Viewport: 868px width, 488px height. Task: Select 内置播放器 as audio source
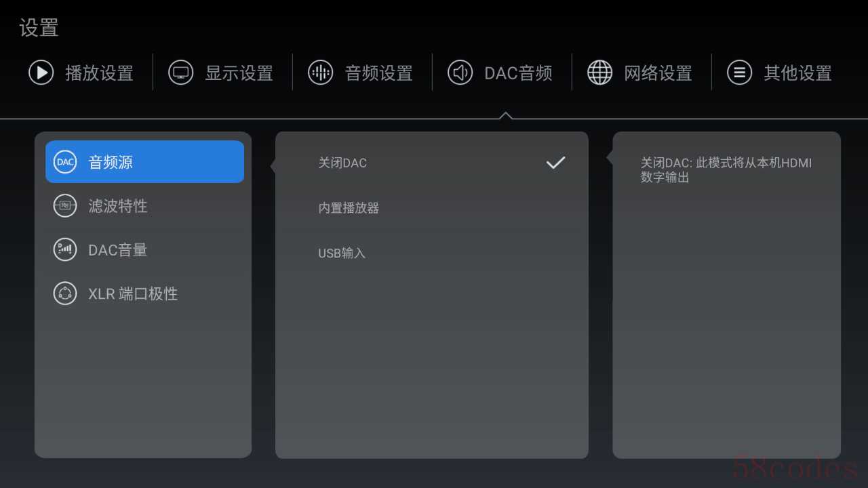(x=431, y=208)
